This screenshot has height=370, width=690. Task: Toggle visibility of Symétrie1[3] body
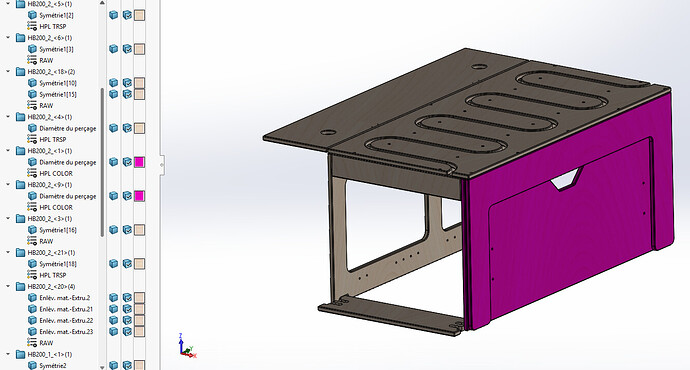pyautogui.click(x=114, y=49)
